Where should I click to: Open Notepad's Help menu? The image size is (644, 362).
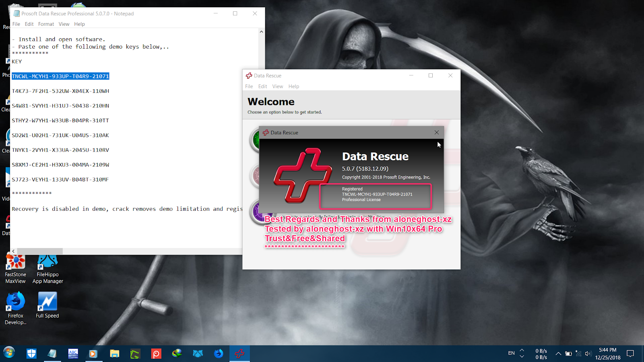point(79,24)
